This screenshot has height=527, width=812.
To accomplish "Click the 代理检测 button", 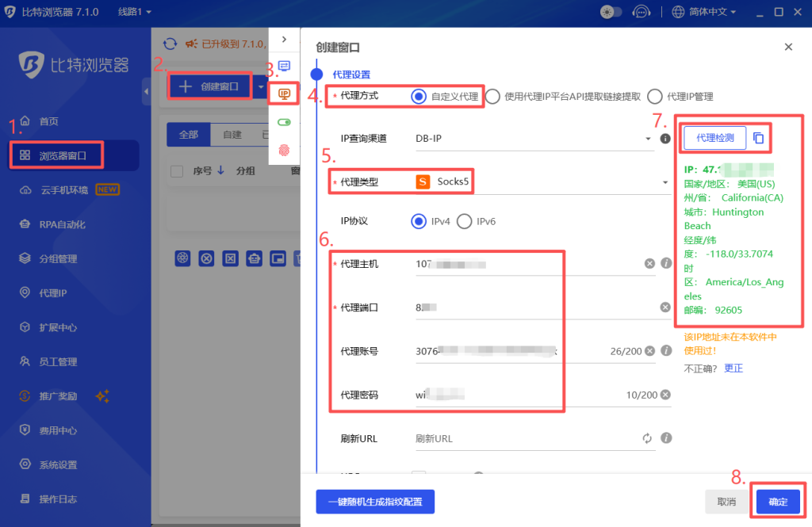I will click(714, 138).
